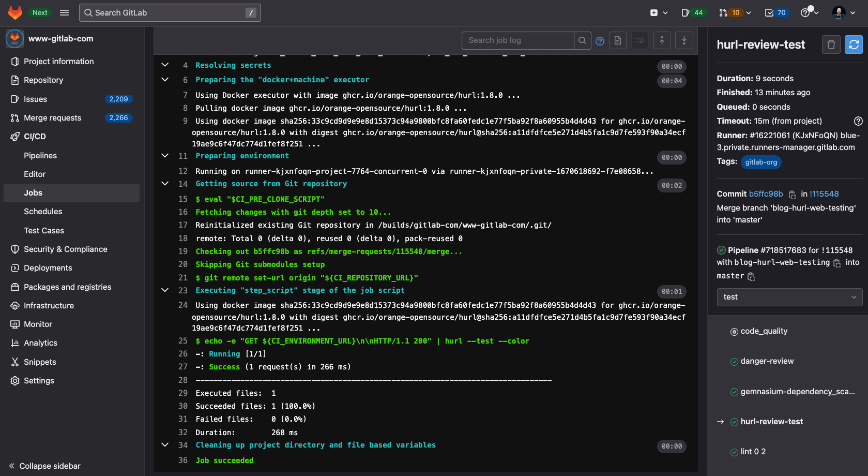Click the GitLab logo in the top left
Viewport: 868px width, 476px height.
15,12
